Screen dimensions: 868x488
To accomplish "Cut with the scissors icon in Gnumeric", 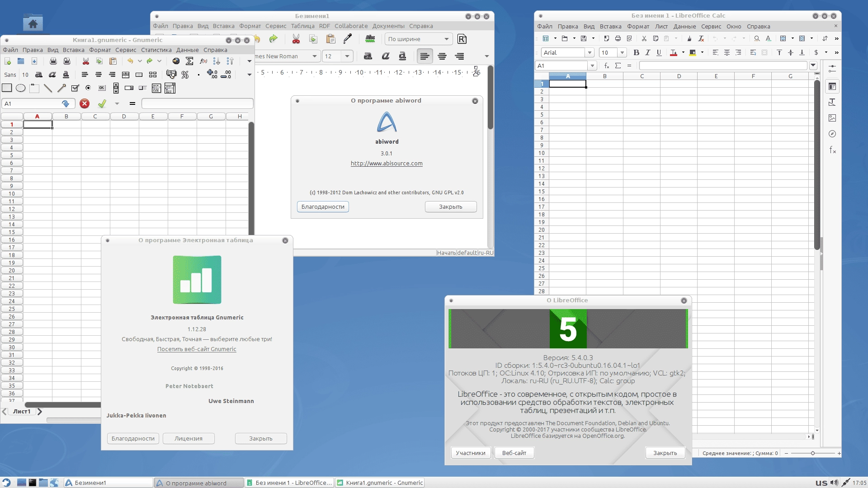I will [85, 61].
